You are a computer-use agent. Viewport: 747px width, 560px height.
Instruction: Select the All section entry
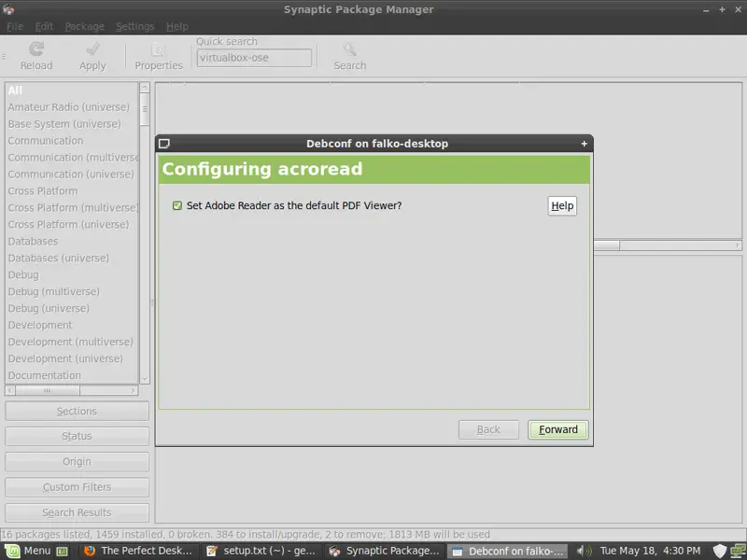click(x=72, y=91)
